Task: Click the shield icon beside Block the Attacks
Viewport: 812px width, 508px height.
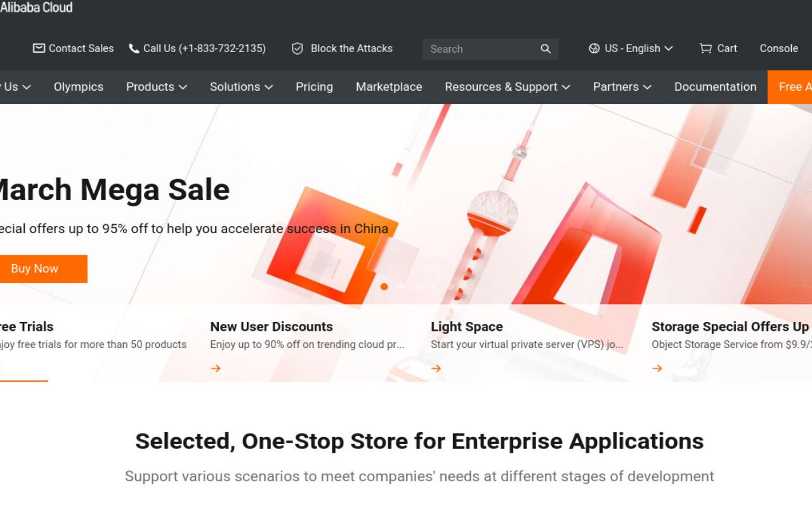Action: [x=297, y=48]
